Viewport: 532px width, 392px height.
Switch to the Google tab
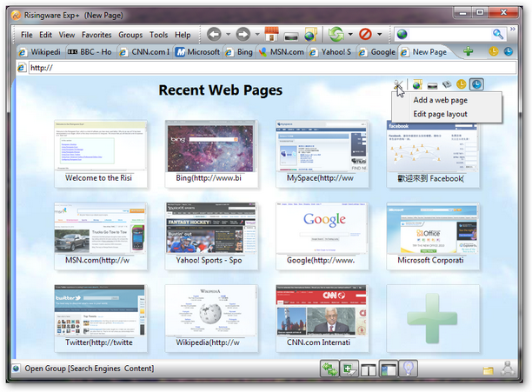click(377, 52)
